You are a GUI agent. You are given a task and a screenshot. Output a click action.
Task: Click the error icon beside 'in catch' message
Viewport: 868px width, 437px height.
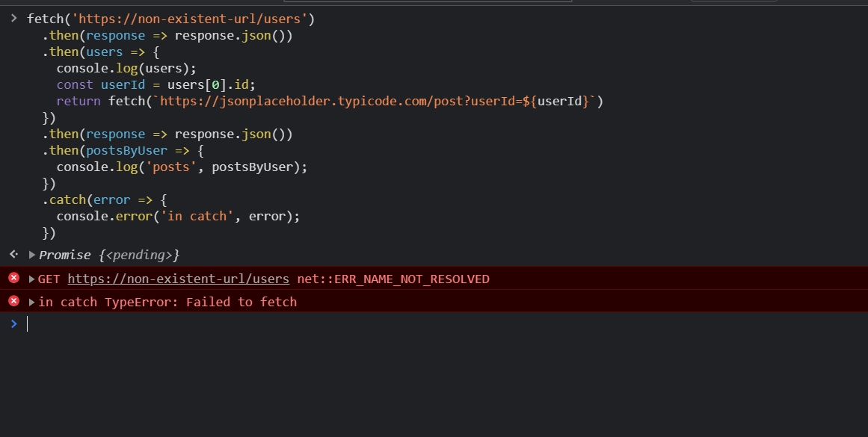(x=13, y=301)
